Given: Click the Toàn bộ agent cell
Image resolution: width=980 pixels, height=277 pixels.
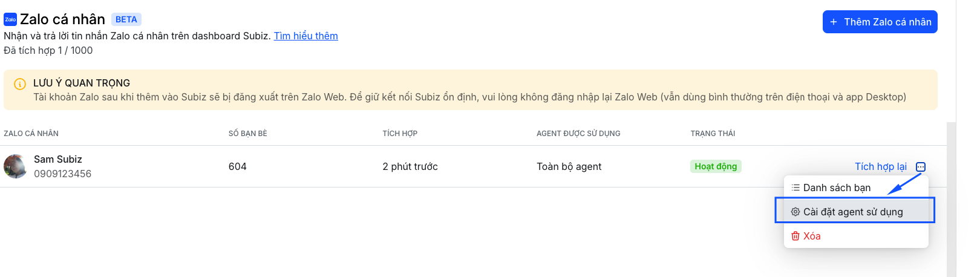Looking at the screenshot, I should pyautogui.click(x=569, y=166).
